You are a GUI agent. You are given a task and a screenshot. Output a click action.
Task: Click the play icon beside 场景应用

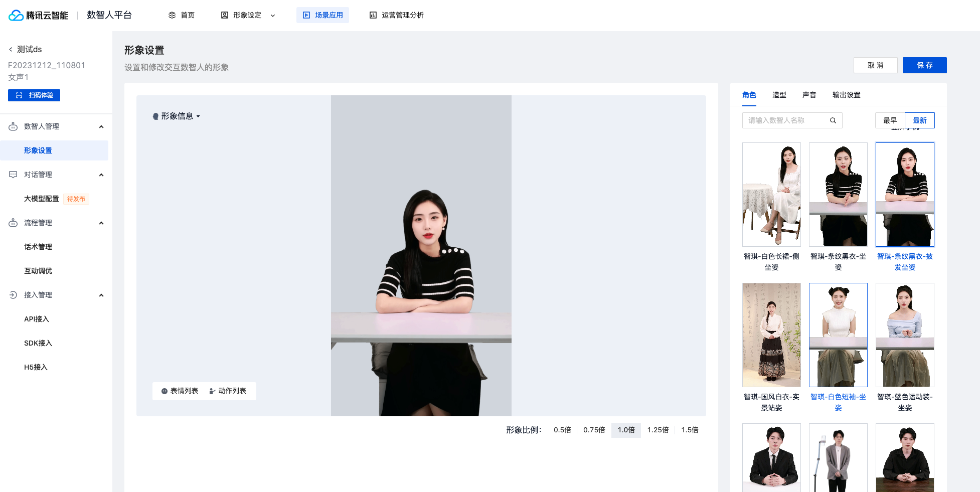[x=306, y=15]
